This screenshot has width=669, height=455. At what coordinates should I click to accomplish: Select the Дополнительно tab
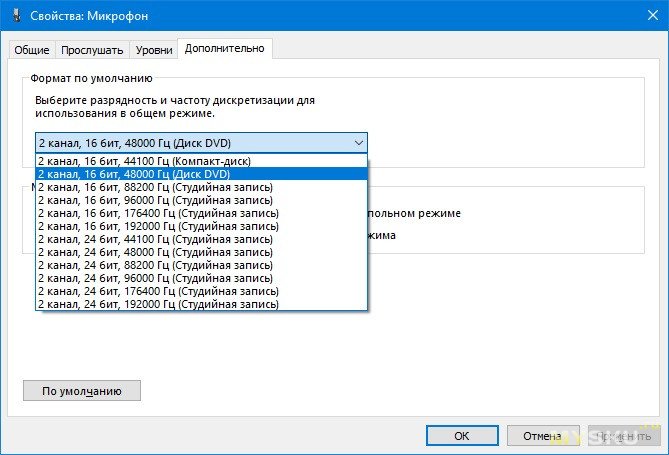click(225, 49)
